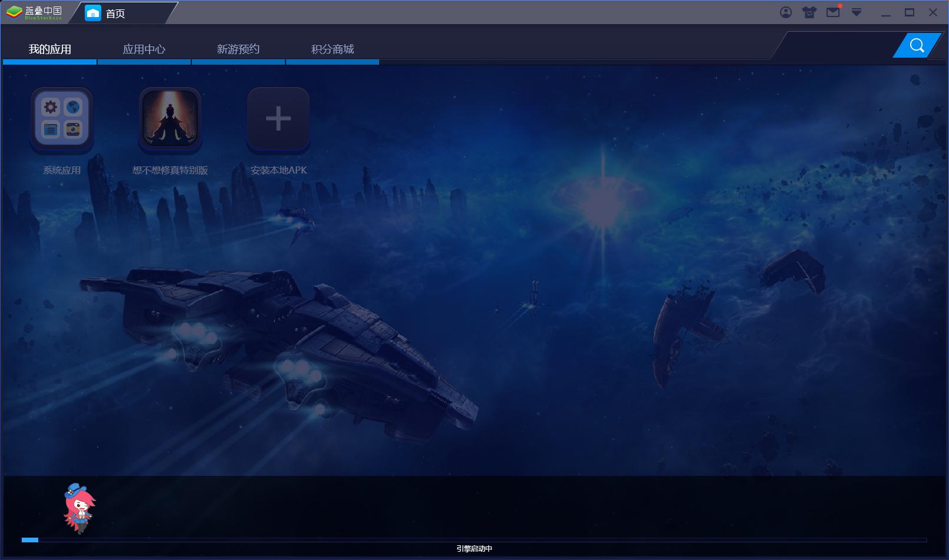Open the 新游预约 tab
Screen dimensions: 949x560
[x=238, y=49]
